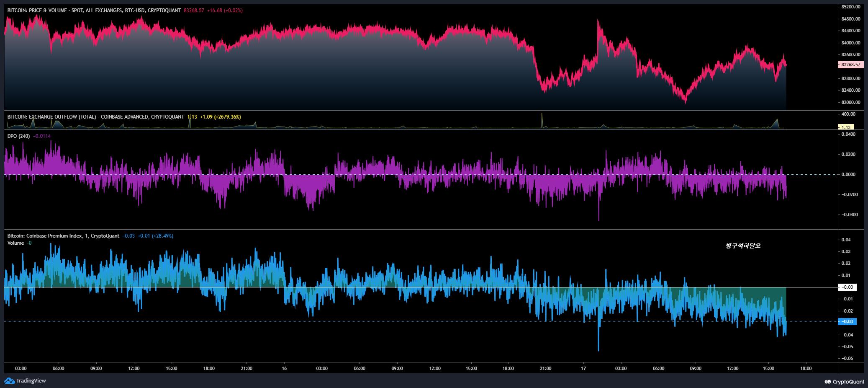The height and width of the screenshot is (388, 868).
Task: Select the Bitcoin Price & Volume legend title
Action: 94,10
